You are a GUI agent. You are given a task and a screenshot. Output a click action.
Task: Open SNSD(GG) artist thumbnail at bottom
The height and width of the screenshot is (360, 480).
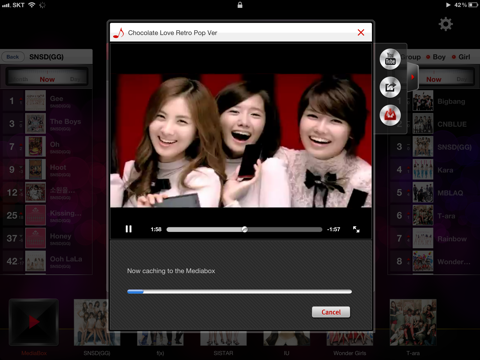point(97,322)
